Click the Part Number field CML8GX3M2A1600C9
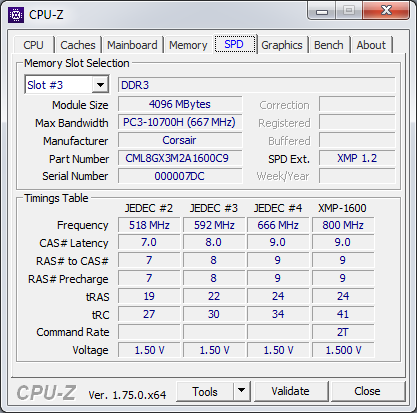Viewport: 417px width, 413px height. tap(180, 158)
